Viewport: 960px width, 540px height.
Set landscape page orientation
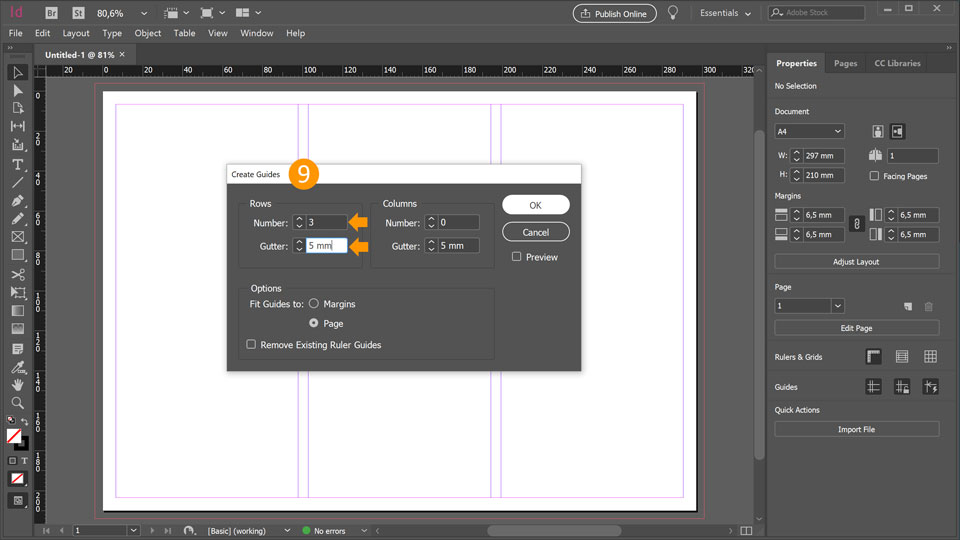point(898,131)
